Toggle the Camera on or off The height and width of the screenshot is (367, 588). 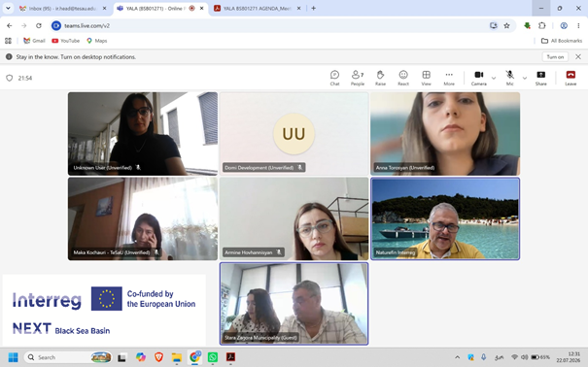479,78
